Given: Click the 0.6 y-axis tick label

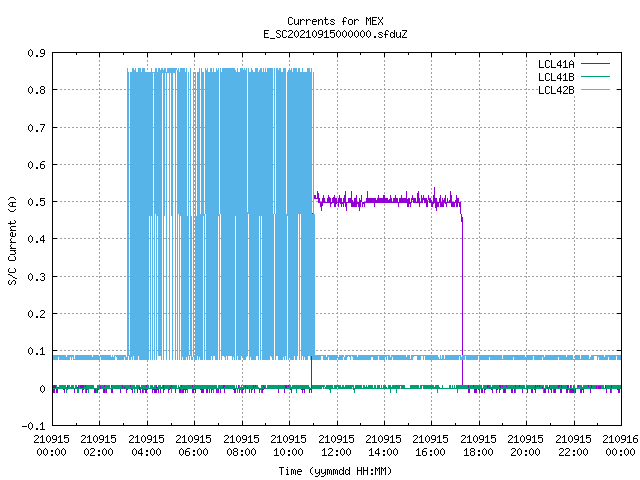Looking at the screenshot, I should 36,165.
